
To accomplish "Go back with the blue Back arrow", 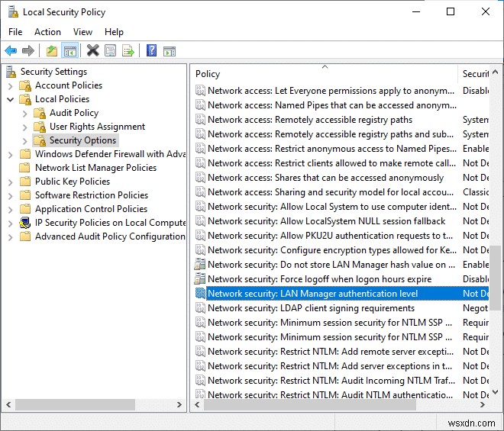I will point(11,51).
